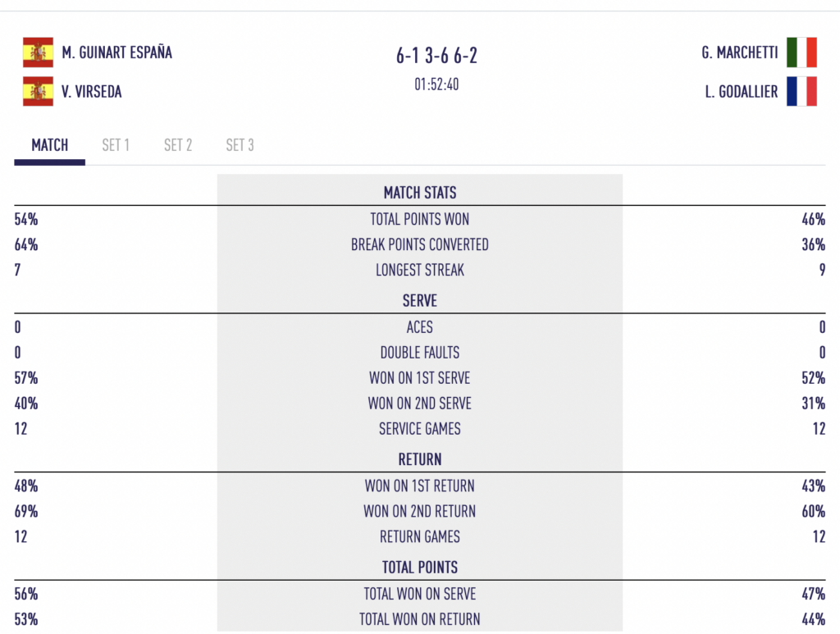Switch to the SET 1 tab
Viewport: 840px width, 634px height.
coord(116,145)
